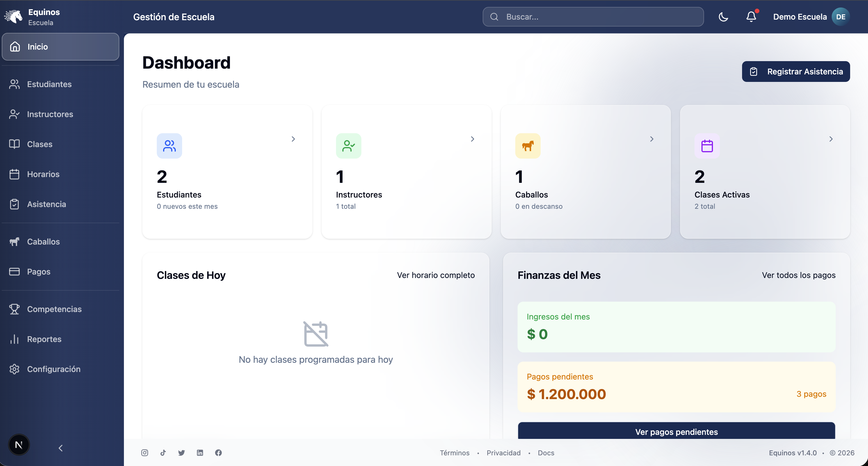This screenshot has width=868, height=466.
Task: Toggle dark mode with moon icon
Action: (723, 17)
